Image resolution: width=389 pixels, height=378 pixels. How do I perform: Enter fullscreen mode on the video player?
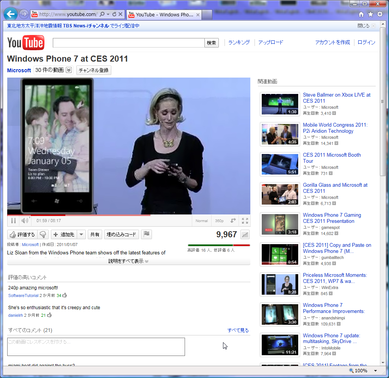pyautogui.click(x=245, y=221)
